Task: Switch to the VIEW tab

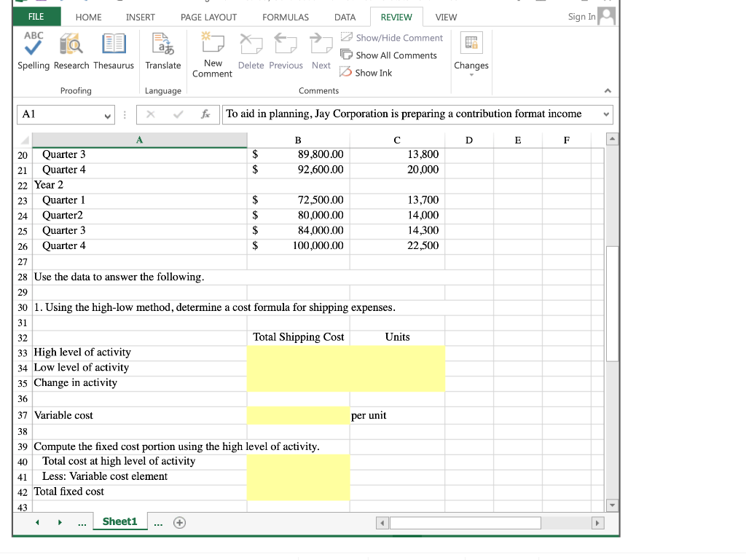Action: point(446,17)
